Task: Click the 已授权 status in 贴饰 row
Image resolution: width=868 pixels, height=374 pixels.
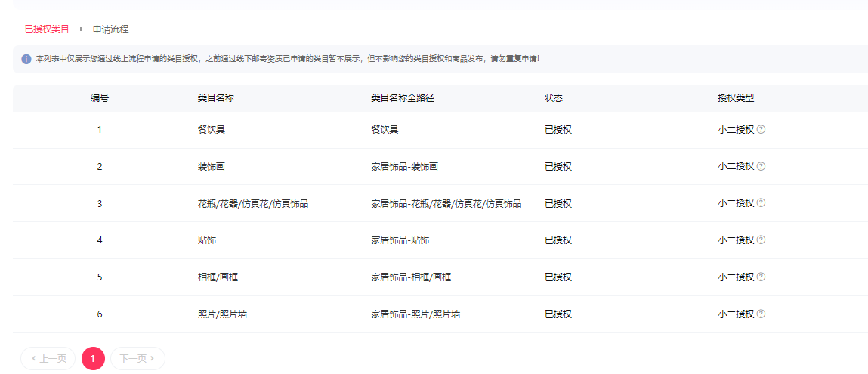Action: click(558, 240)
